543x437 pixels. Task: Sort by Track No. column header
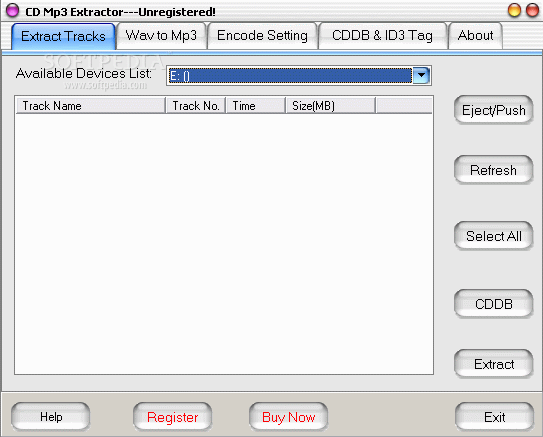tap(196, 106)
